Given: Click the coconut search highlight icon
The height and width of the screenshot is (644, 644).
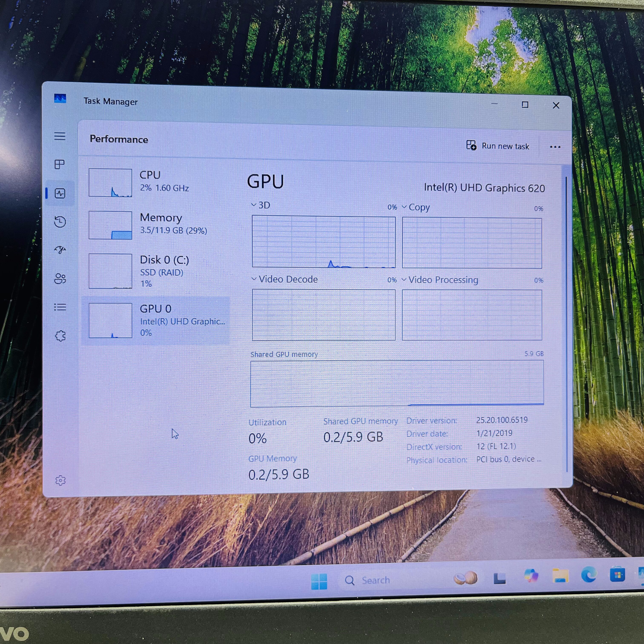Looking at the screenshot, I should 466,578.
